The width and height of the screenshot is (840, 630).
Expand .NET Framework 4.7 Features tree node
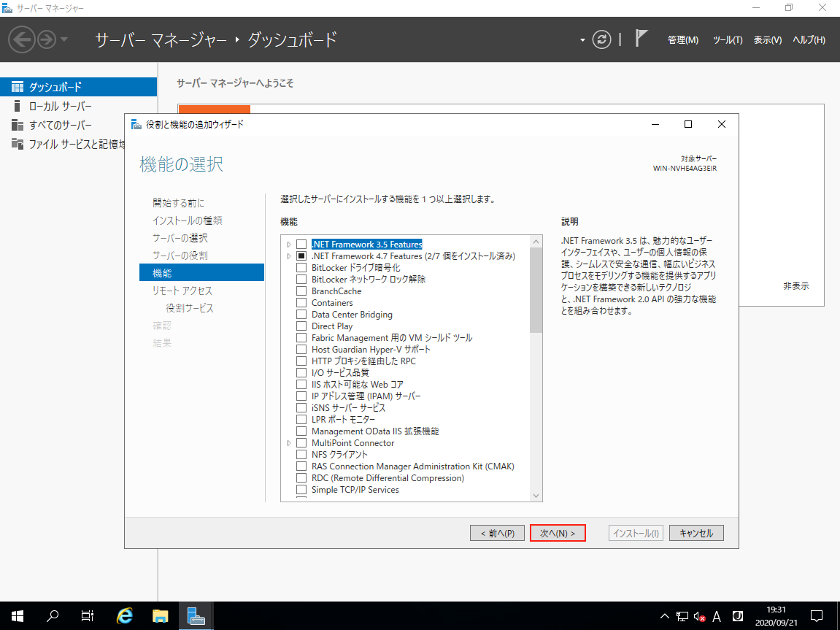(x=289, y=256)
